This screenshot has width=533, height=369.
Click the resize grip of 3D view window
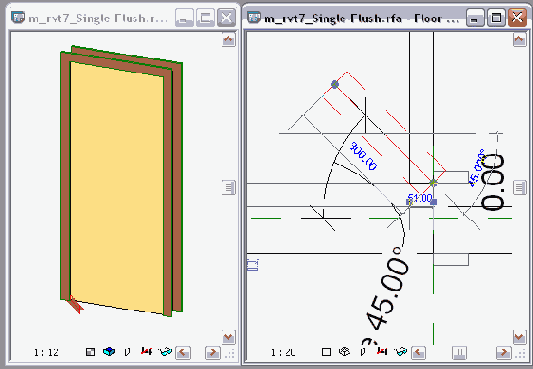[230, 354]
